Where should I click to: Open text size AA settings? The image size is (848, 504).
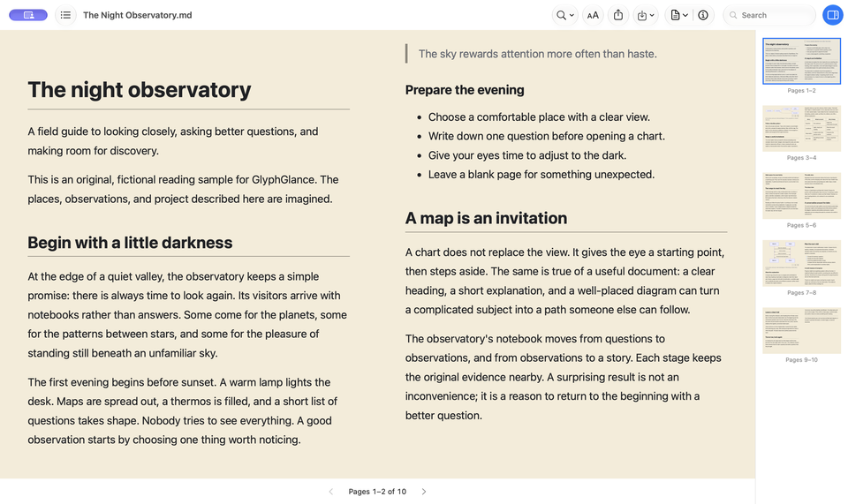click(593, 15)
